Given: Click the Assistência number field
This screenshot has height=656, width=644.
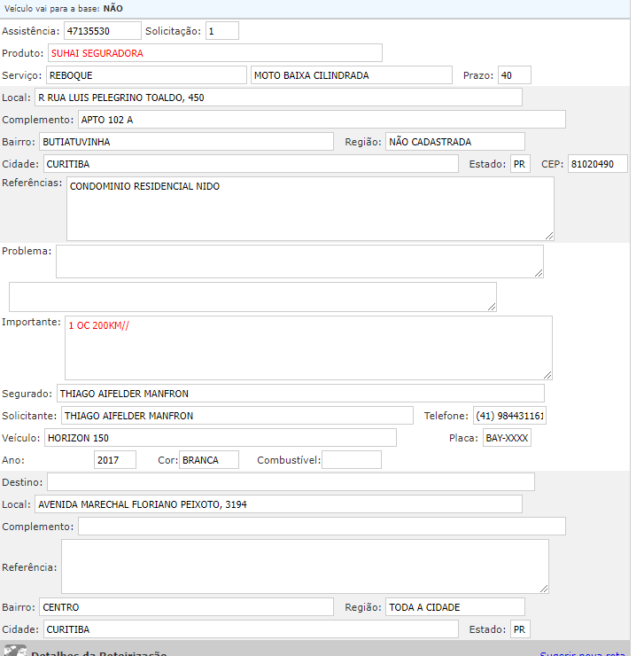Looking at the screenshot, I should pos(102,31).
